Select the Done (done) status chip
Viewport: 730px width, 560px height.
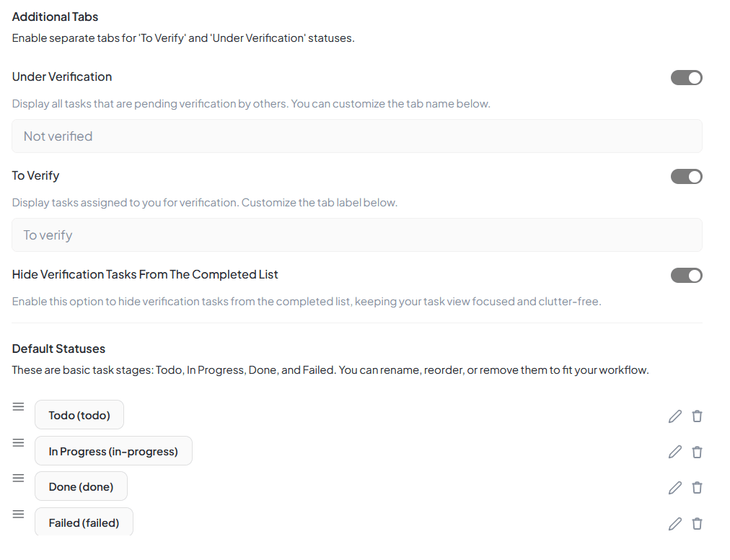[81, 487]
